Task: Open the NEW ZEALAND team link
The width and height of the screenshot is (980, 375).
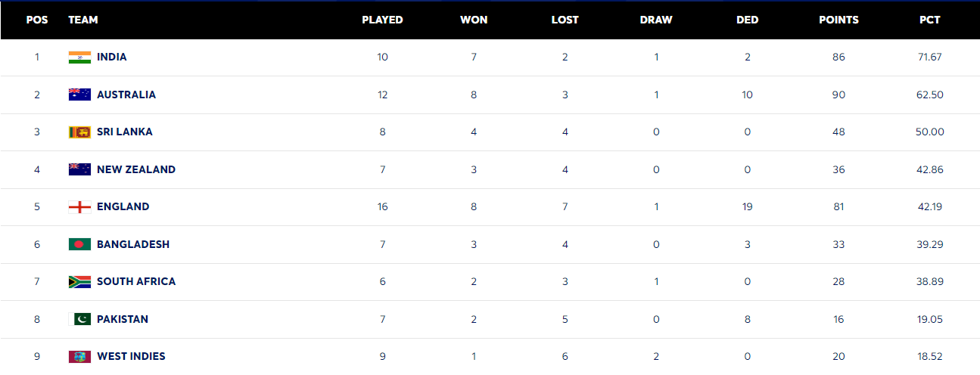Action: tap(136, 169)
